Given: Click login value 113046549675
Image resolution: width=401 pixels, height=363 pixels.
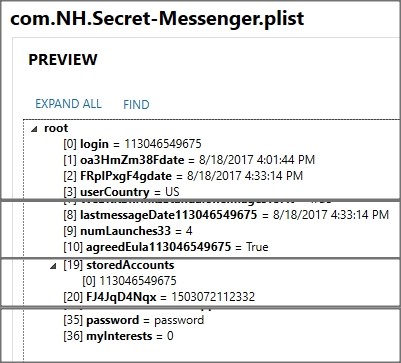Looking at the screenshot, I should pos(163,144).
